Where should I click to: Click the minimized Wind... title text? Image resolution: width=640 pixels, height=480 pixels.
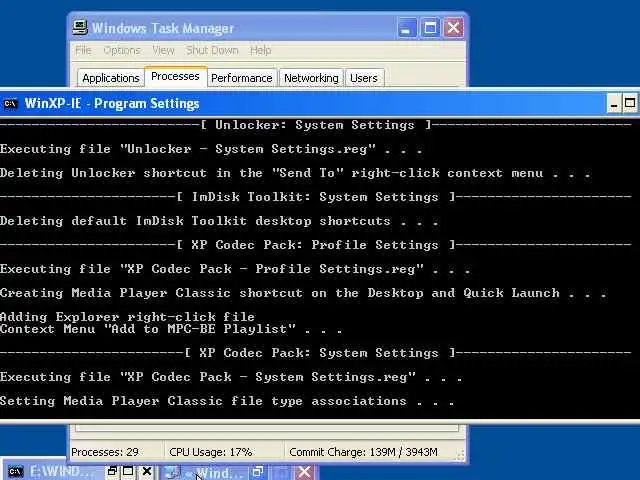tap(220, 473)
